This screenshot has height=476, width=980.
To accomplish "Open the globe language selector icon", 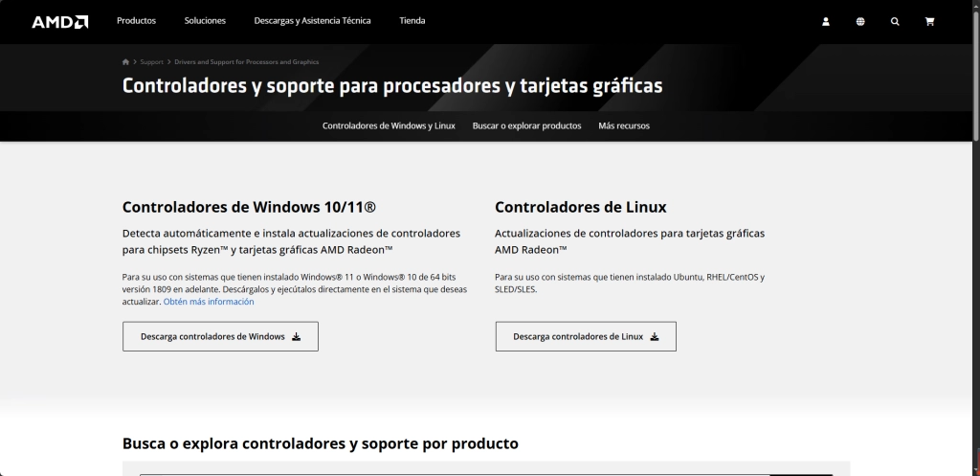I will [x=860, y=21].
